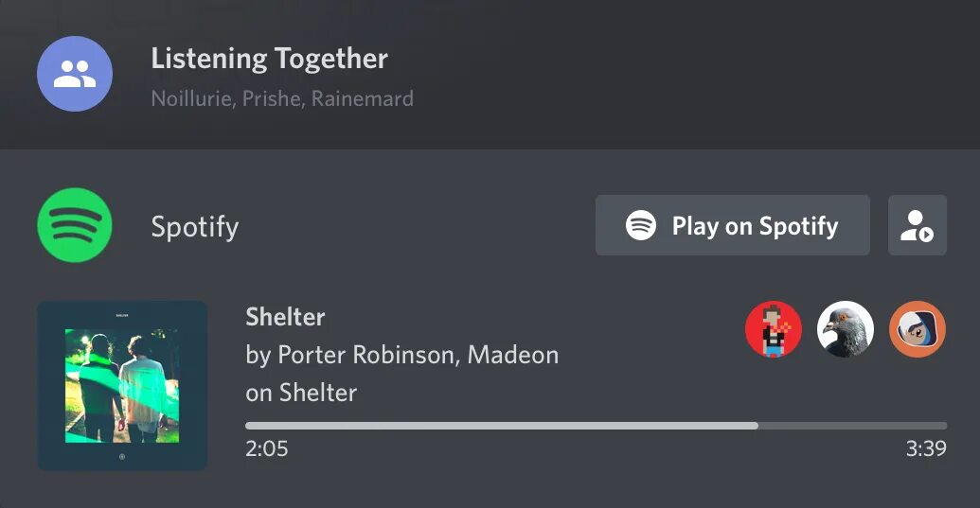This screenshot has height=508, width=980.
Task: Click the 2:05 elapsed time label
Action: (x=267, y=448)
